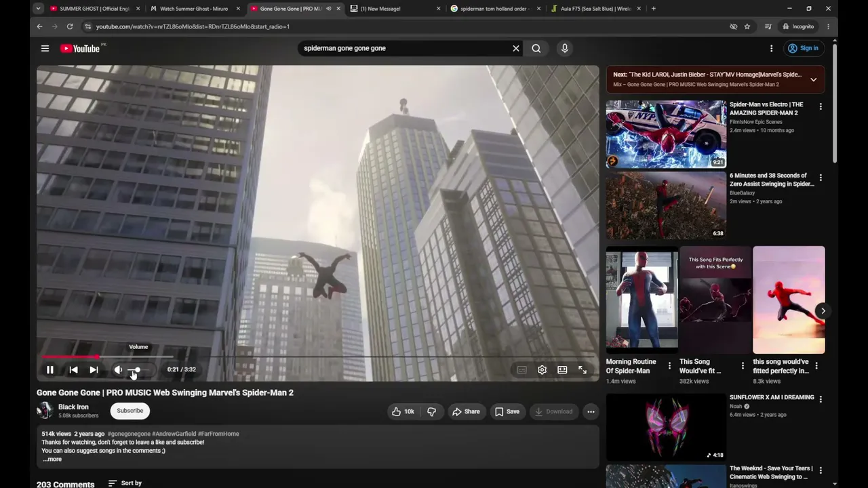This screenshot has width=868, height=488.
Task: Go back in the browser
Action: (x=39, y=26)
